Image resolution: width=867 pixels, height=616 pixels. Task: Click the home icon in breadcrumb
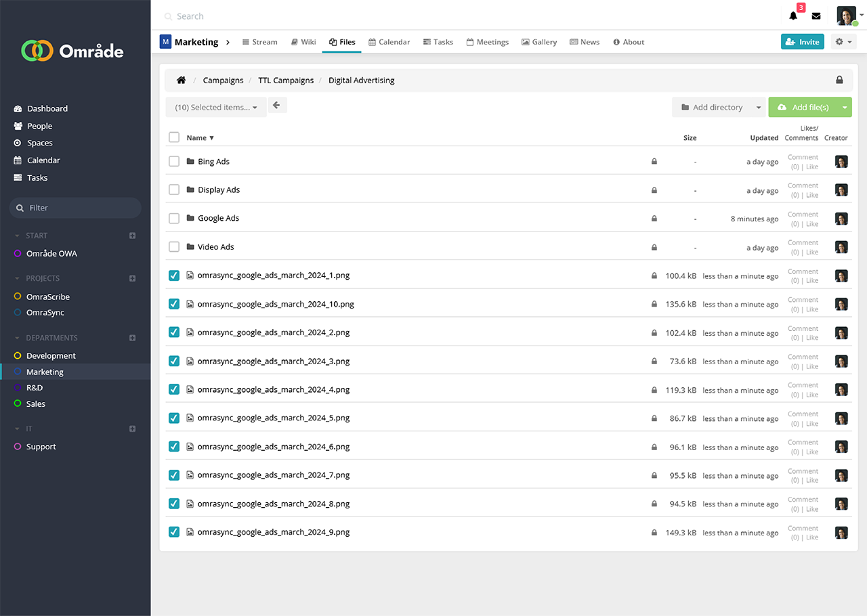pos(181,80)
